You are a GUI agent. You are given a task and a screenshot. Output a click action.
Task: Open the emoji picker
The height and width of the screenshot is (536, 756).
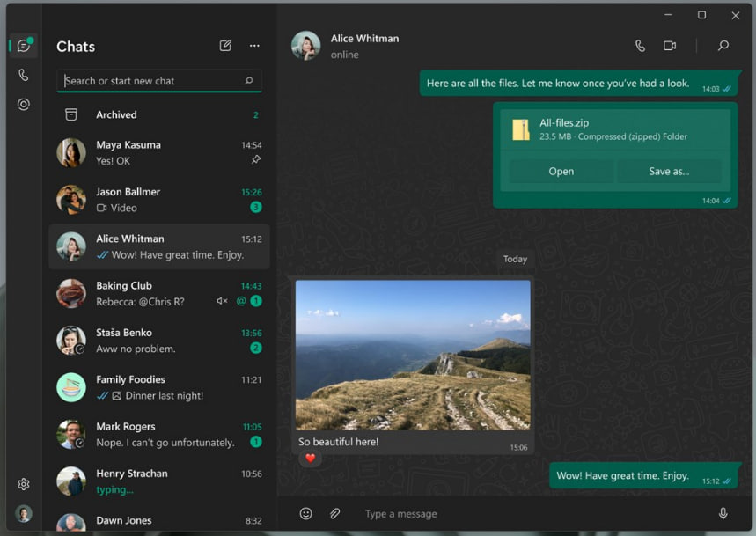pos(305,514)
